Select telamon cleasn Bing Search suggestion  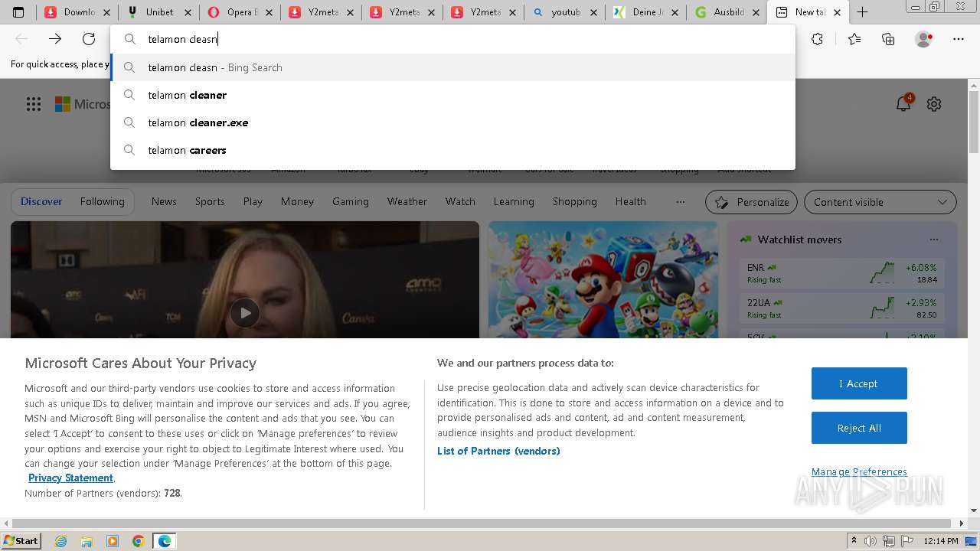coord(452,67)
